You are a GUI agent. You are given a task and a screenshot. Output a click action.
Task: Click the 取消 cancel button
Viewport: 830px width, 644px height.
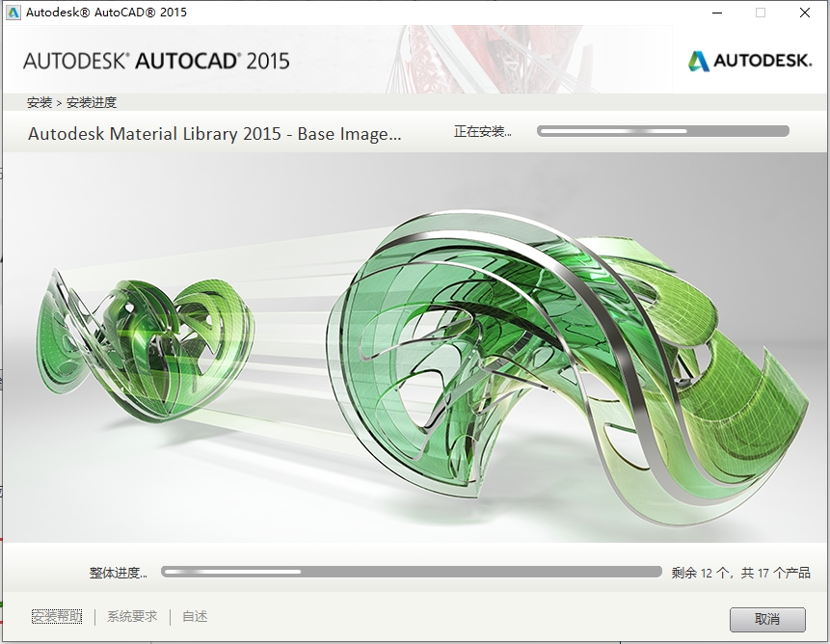tap(767, 619)
